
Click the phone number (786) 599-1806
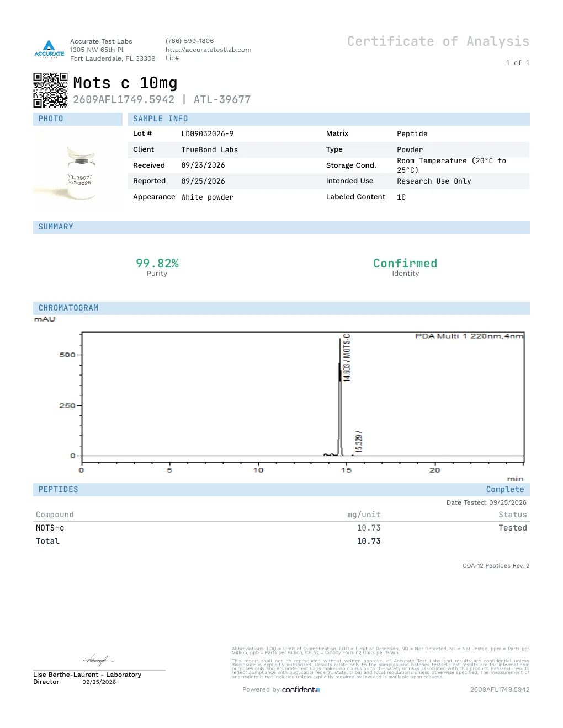pyautogui.click(x=189, y=41)
